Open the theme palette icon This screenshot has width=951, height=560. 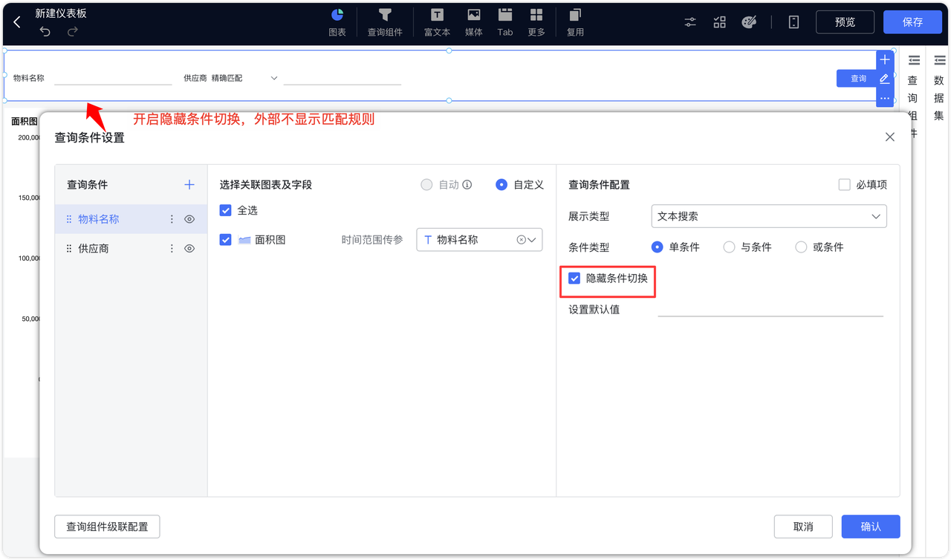749,22
